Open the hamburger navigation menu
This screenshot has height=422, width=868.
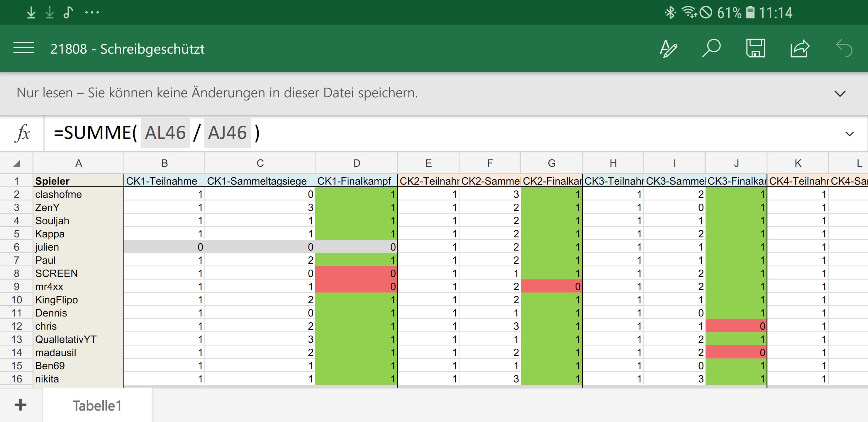click(23, 48)
